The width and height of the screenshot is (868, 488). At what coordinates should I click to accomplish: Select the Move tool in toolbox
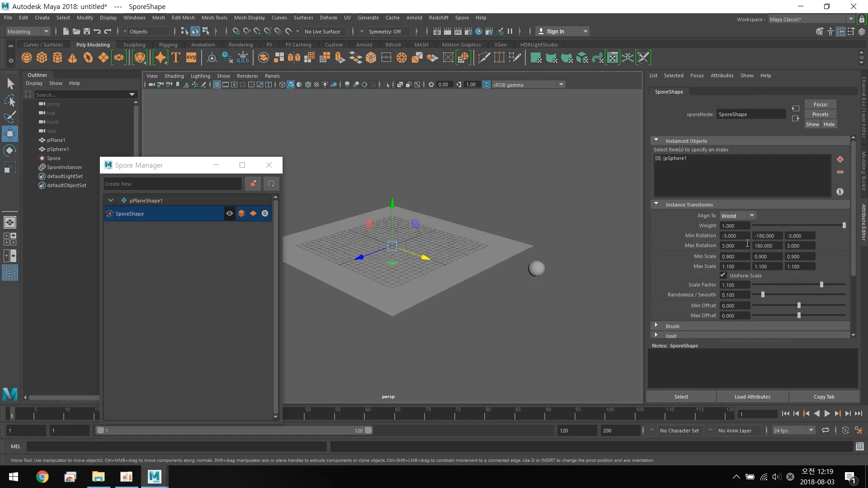[10, 134]
